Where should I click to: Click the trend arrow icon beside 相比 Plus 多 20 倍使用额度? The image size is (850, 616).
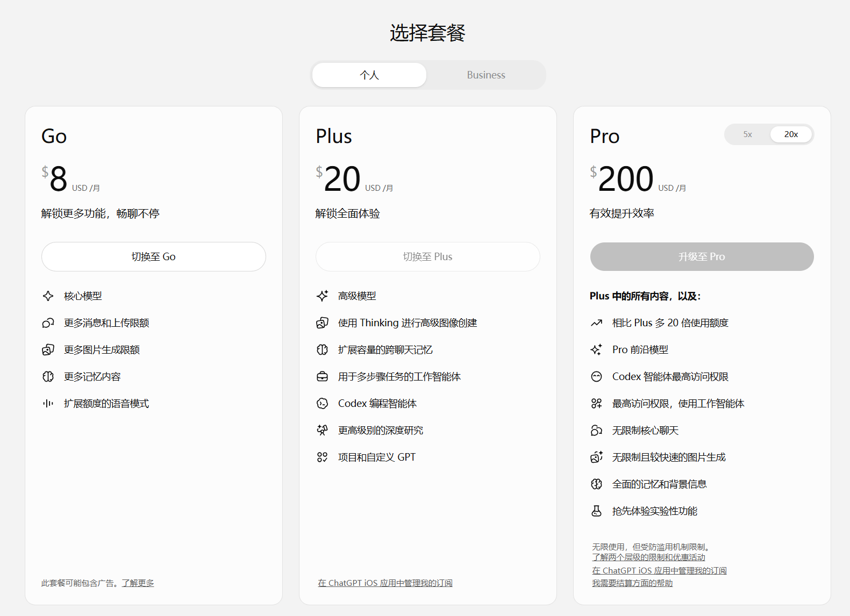click(596, 323)
